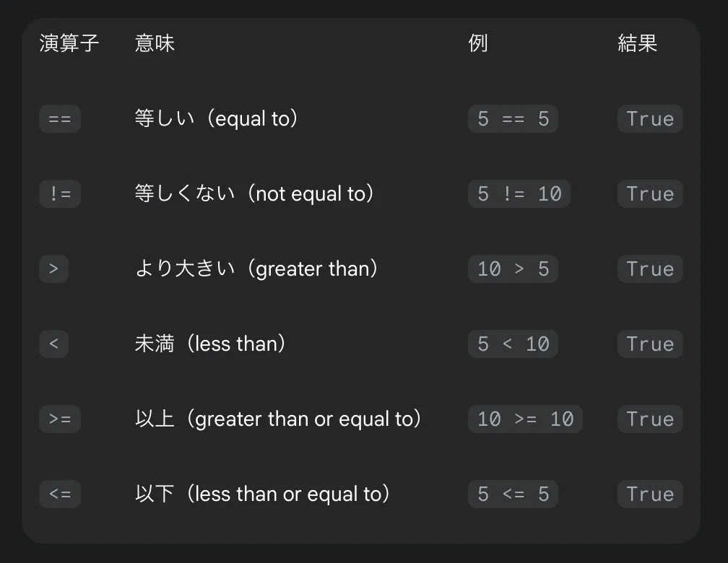Click the True result in the == row

click(650, 119)
